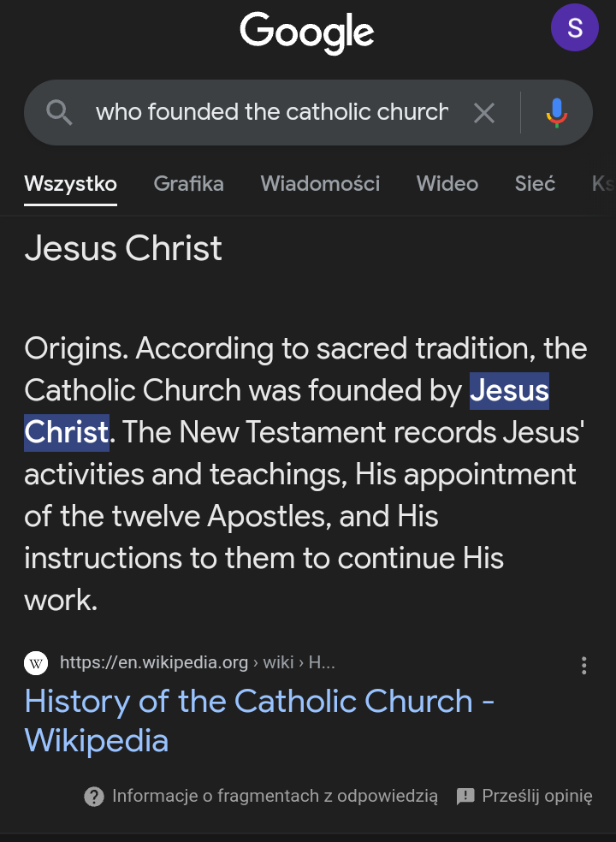Viewport: 616px width, 842px height.
Task: Open the account avatar labeled S
Action: click(575, 28)
